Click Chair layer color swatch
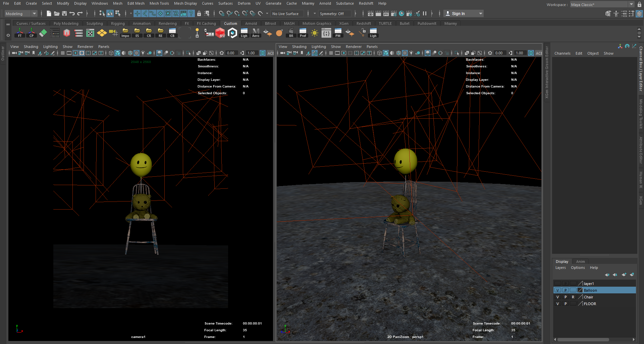Viewport: 644px width, 344px height. 580,297
